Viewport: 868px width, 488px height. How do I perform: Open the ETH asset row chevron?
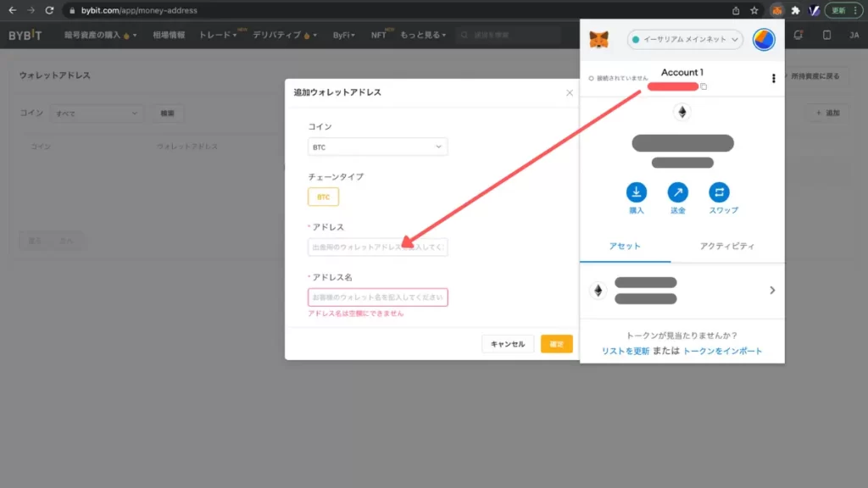772,291
